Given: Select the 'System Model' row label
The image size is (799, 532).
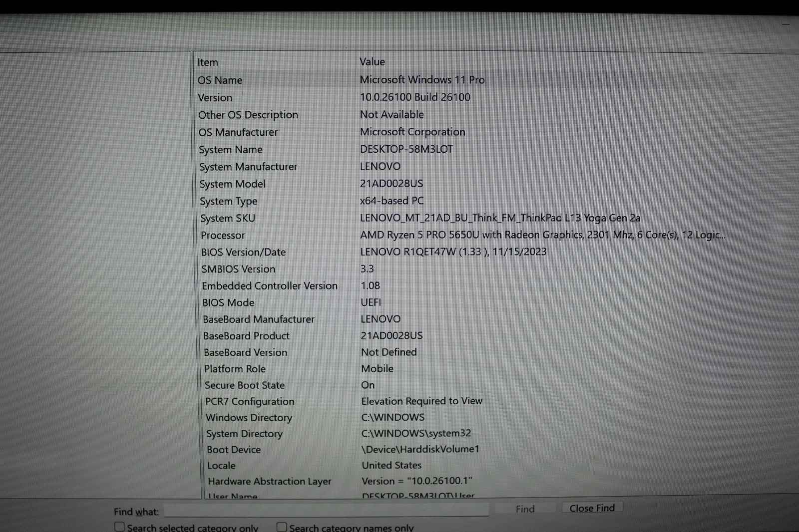Looking at the screenshot, I should (x=232, y=184).
